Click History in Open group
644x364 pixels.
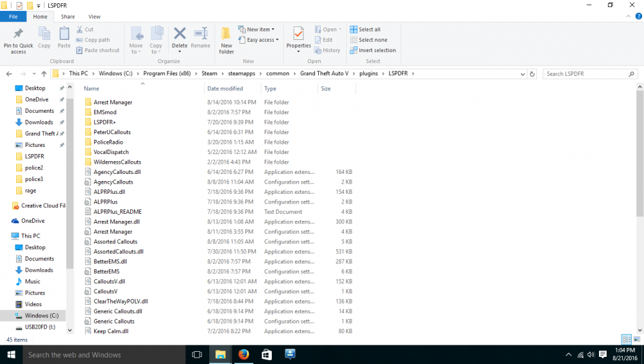coord(327,50)
